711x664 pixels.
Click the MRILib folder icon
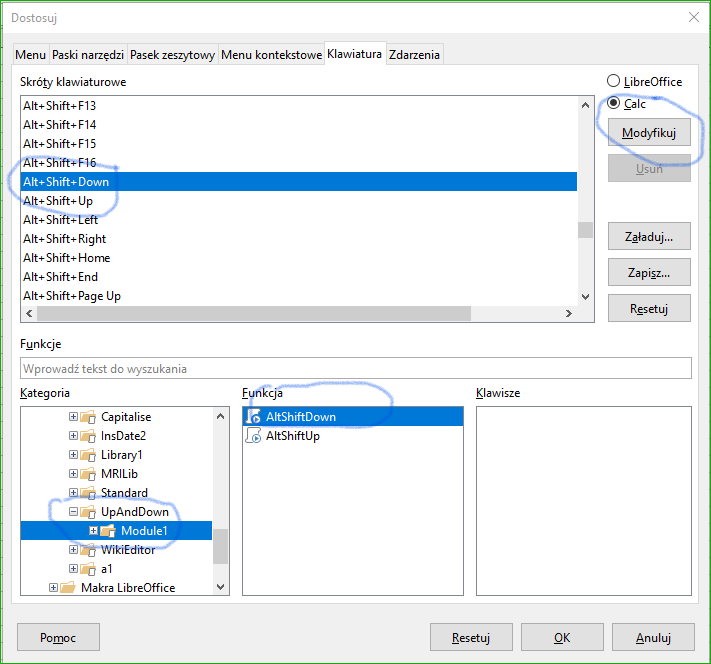click(88, 474)
